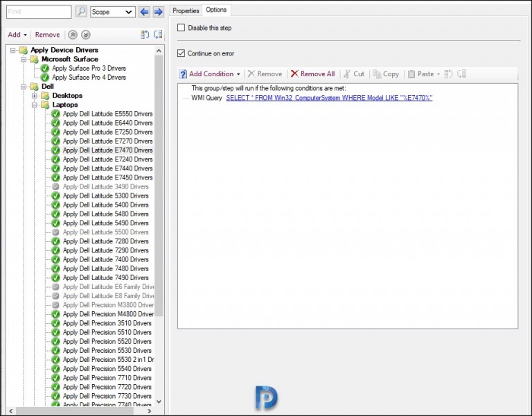Screen dimensions: 532x416
Task: Select Apply Dell Precision 5530 2 in 1 step
Action: click(108, 360)
